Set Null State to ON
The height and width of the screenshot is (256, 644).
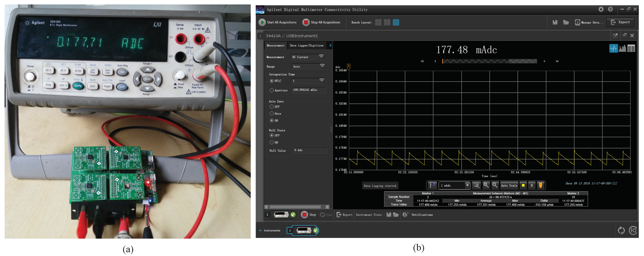[271, 142]
